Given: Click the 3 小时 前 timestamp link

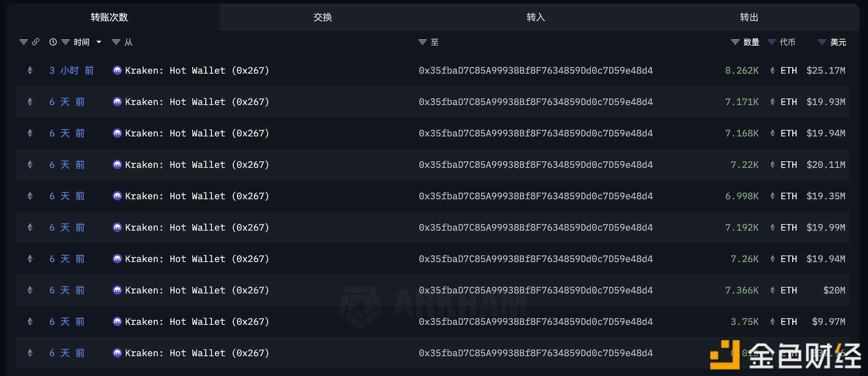Looking at the screenshot, I should [72, 71].
